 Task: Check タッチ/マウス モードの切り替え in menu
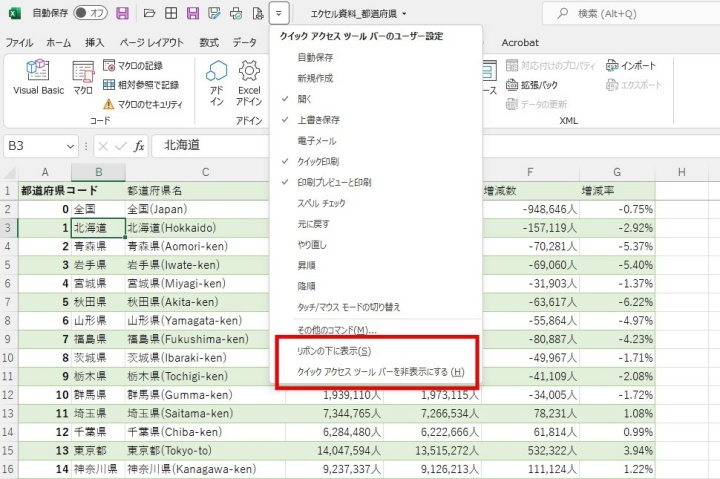376,307
